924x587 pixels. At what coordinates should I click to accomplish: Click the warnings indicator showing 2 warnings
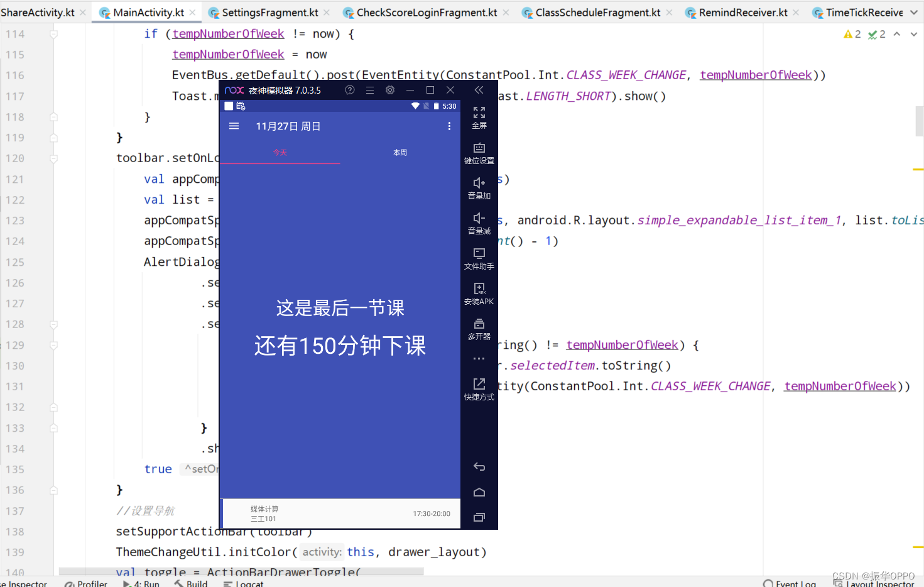point(852,34)
